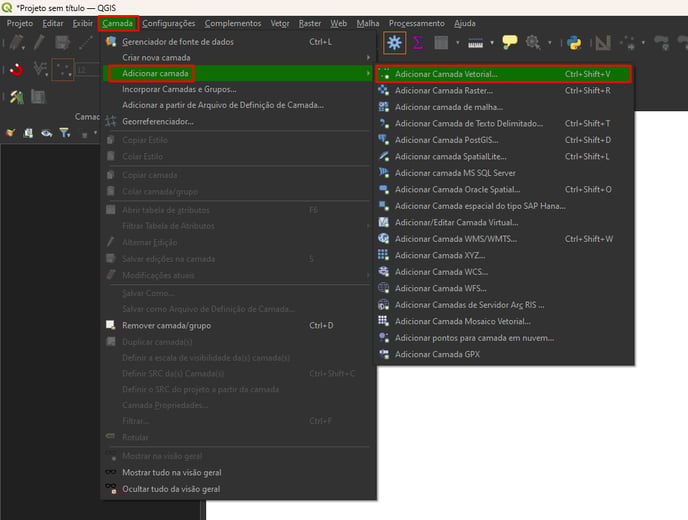Open the vertex tool dropdown arrow
The height and width of the screenshot is (520, 688).
coord(46,75)
